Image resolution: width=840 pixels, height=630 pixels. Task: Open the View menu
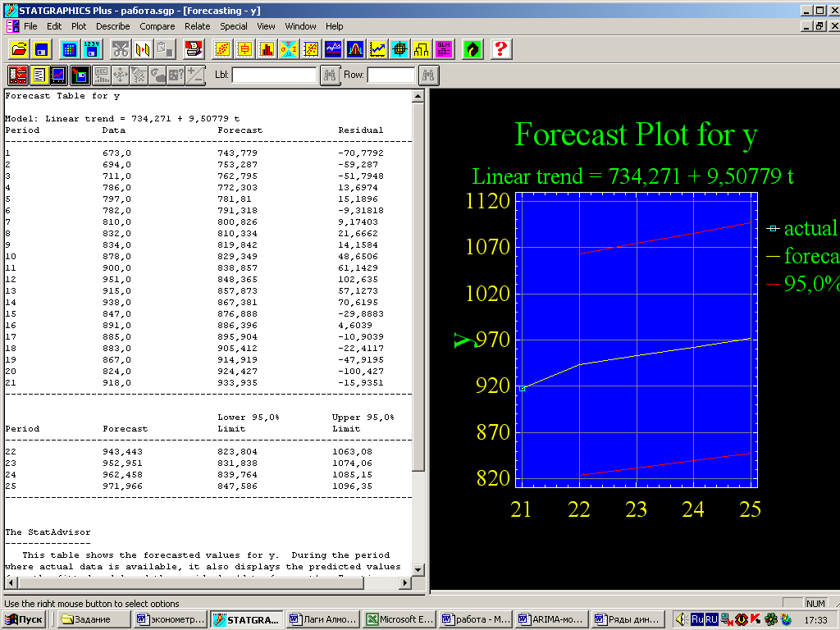tap(266, 26)
